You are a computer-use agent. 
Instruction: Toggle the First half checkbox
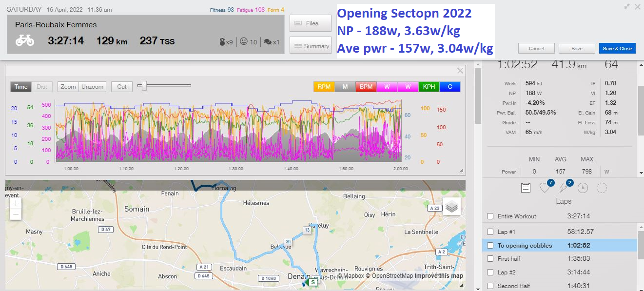[490, 259]
